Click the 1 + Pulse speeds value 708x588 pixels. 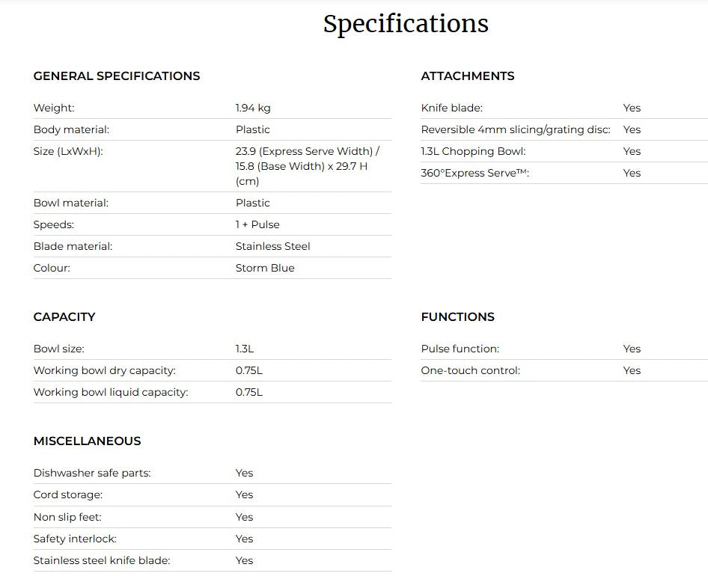coord(257,224)
